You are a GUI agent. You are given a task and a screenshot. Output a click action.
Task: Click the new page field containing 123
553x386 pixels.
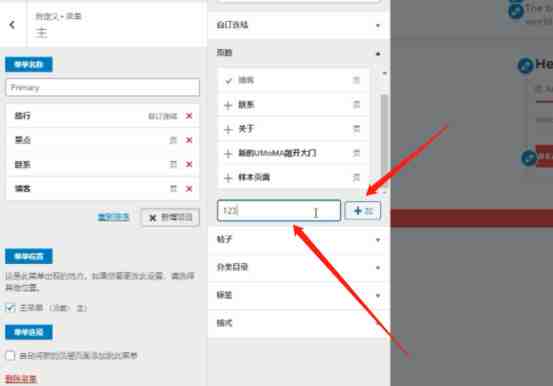pos(279,211)
